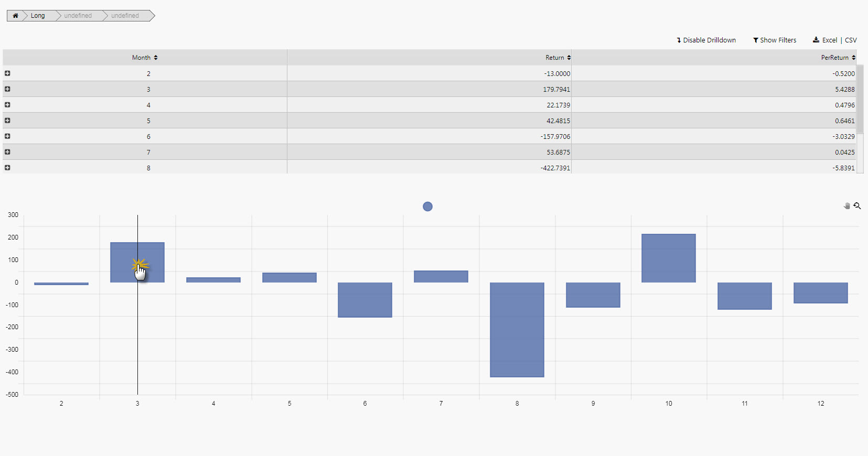Click the Excel download icon

coord(816,40)
